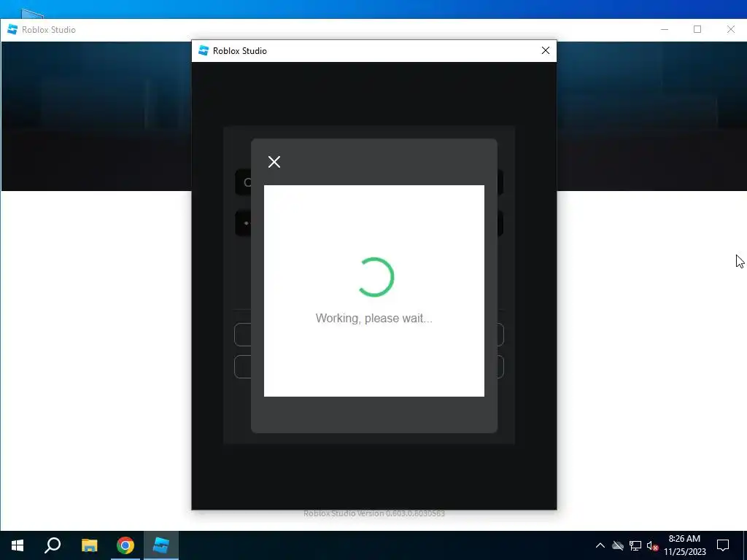The height and width of the screenshot is (560, 747).
Task: Open the Windows Start menu
Action: tap(18, 545)
